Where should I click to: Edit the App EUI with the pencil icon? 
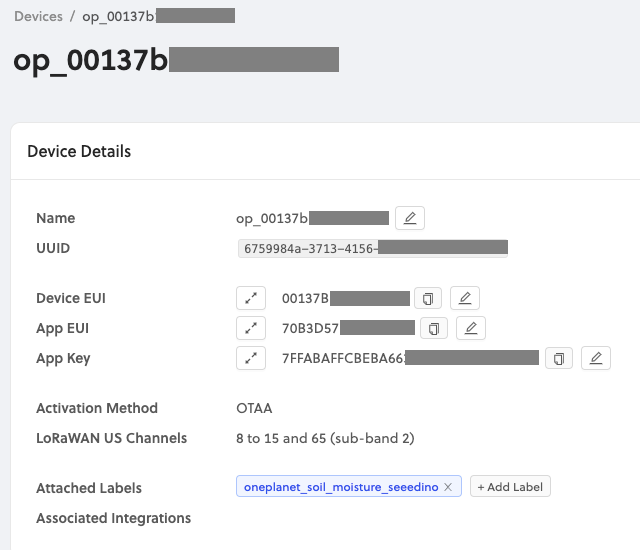pyautogui.click(x=471, y=328)
